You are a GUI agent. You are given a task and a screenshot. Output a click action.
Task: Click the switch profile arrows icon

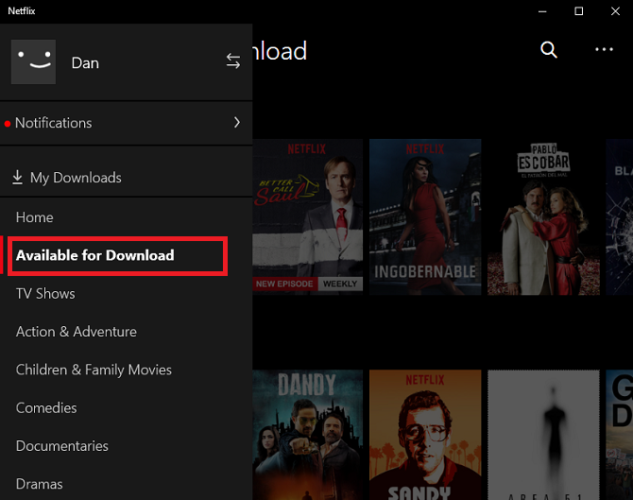tap(233, 61)
